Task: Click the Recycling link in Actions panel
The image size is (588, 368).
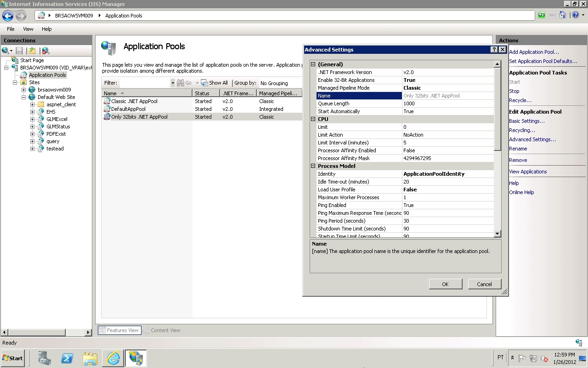Action: pyautogui.click(x=521, y=130)
